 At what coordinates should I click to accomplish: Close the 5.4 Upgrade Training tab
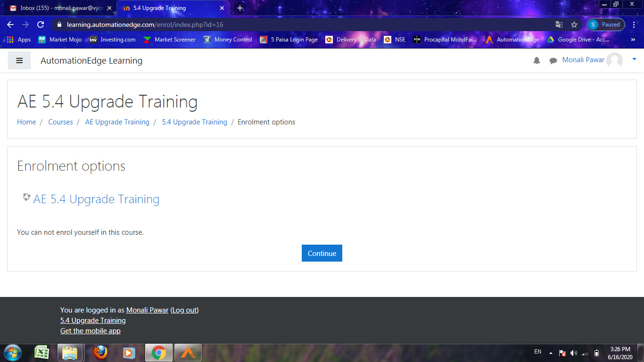pos(222,8)
